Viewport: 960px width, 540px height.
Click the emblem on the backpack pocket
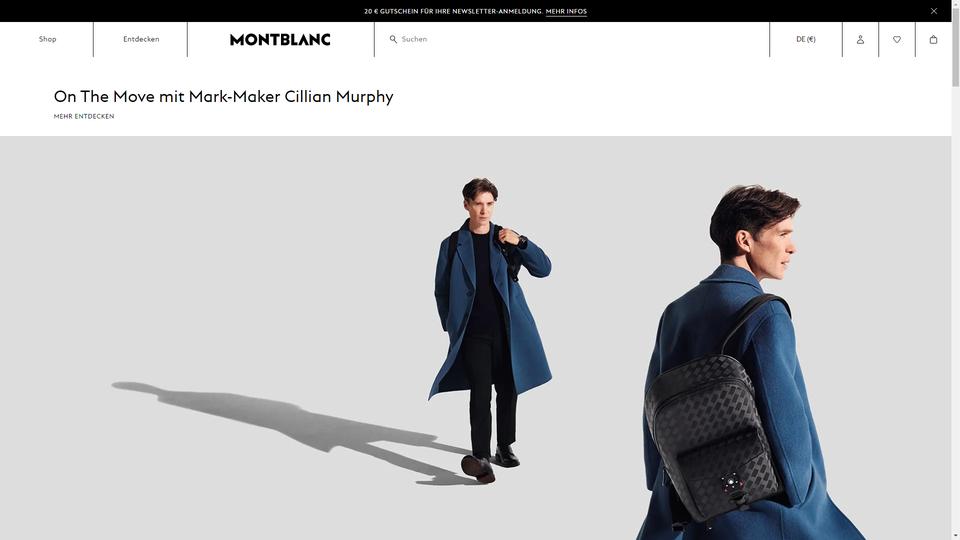[x=730, y=483]
